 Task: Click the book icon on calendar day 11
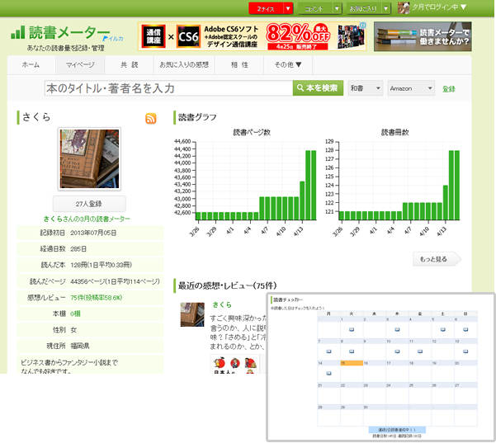click(419, 351)
